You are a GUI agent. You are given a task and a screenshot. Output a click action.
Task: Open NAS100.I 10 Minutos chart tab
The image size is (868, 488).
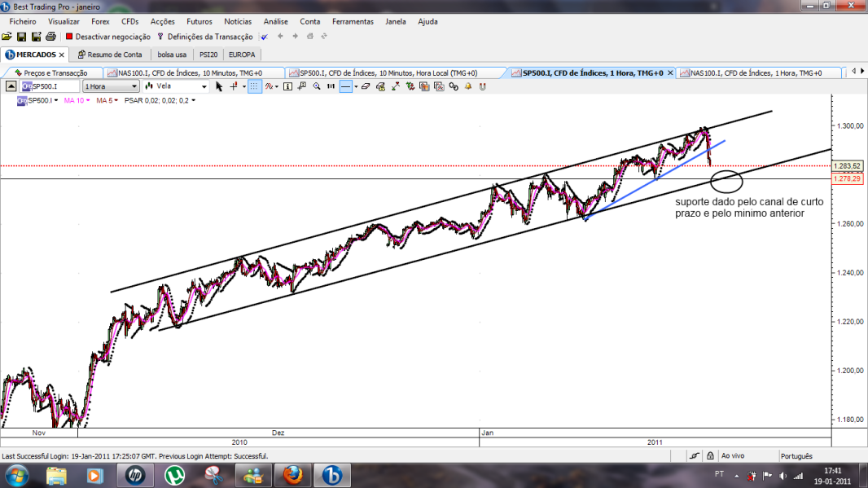pyautogui.click(x=194, y=73)
